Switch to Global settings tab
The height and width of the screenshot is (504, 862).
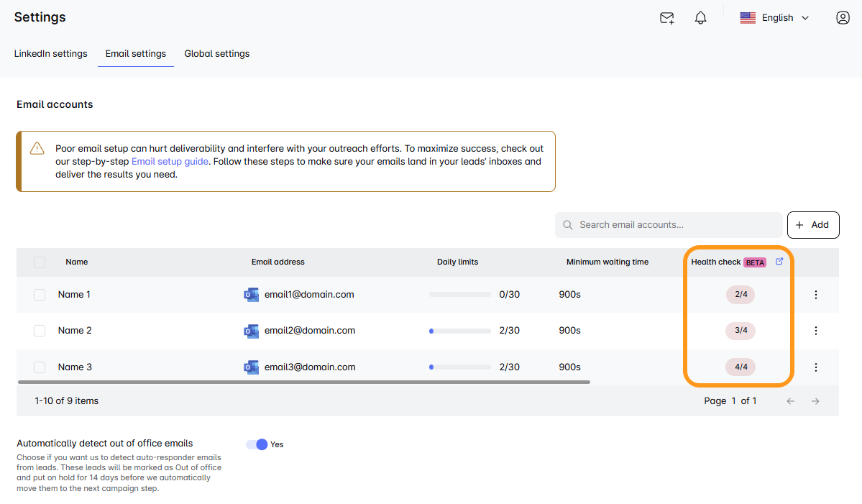click(216, 54)
